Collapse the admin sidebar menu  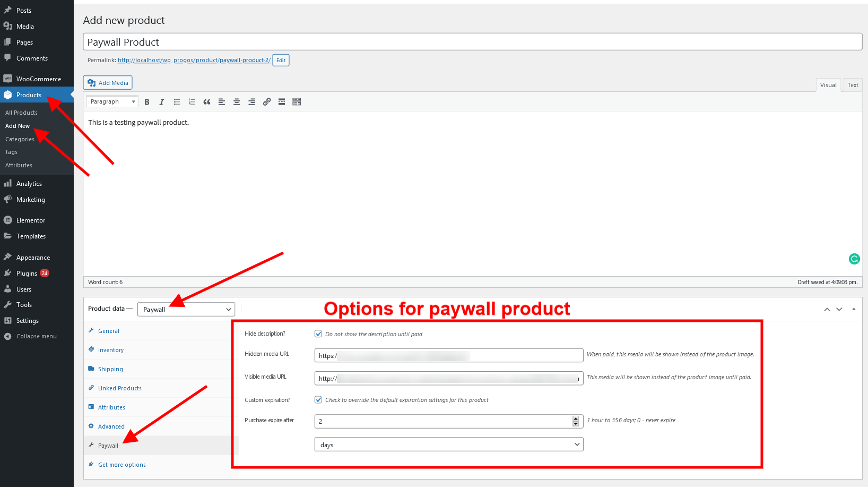pos(37,336)
